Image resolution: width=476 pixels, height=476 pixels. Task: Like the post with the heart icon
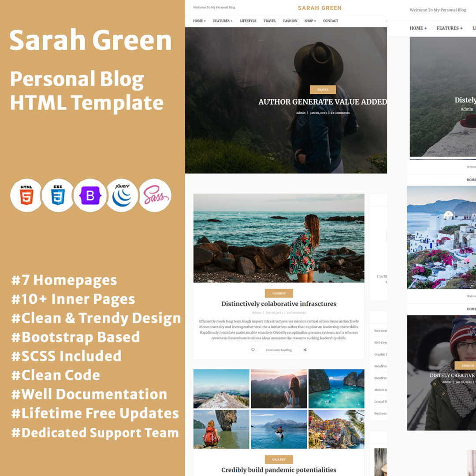click(253, 350)
